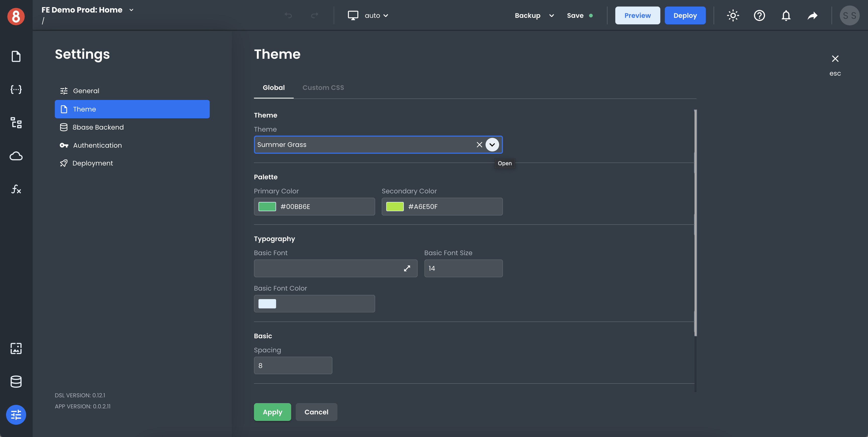This screenshot has height=437, width=868.
Task: Open the fx Functions icon
Action: click(16, 189)
